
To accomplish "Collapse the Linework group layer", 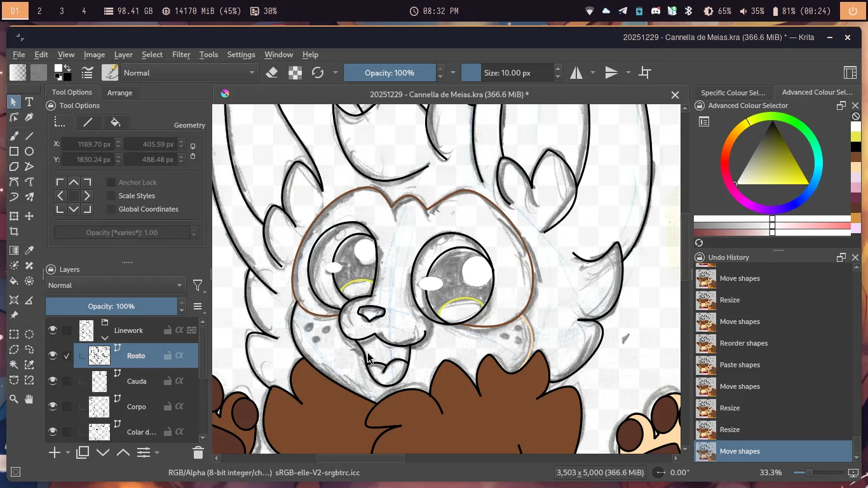I will coord(105,338).
